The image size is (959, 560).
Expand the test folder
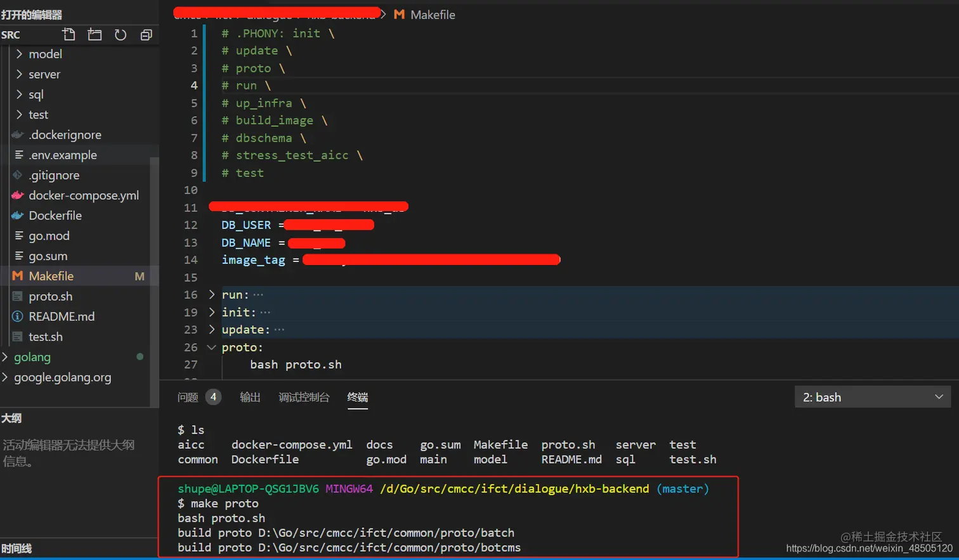tap(19, 115)
